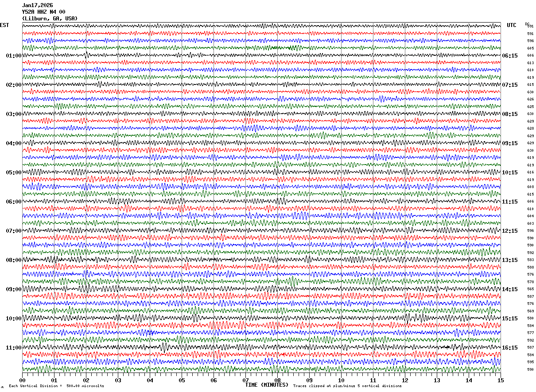
Task: Click the 'UTC' timezone label
Action: [512, 25]
